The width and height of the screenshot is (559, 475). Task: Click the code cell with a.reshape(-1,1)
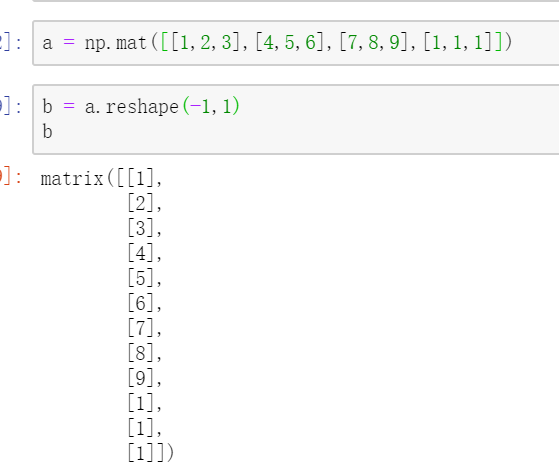click(x=296, y=119)
